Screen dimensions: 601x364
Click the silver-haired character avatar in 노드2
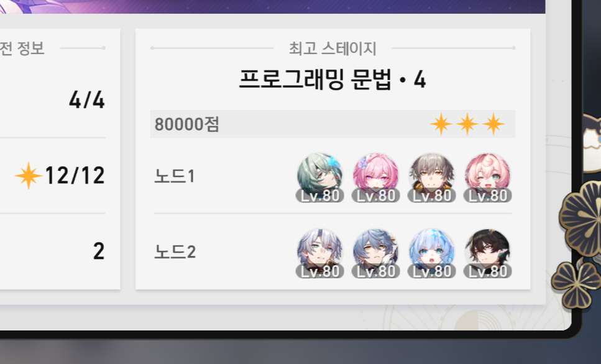pos(319,253)
